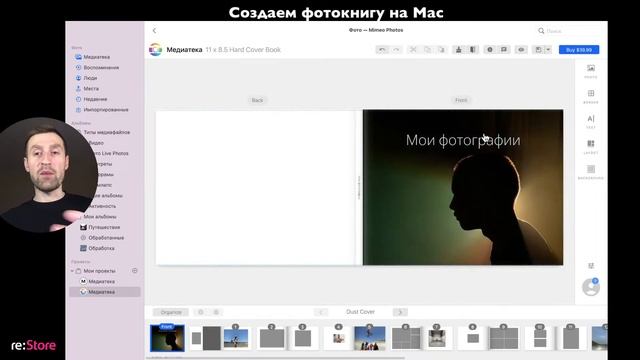Click the Redo arrow in the toolbar
The height and width of the screenshot is (360, 640).
tap(396, 50)
